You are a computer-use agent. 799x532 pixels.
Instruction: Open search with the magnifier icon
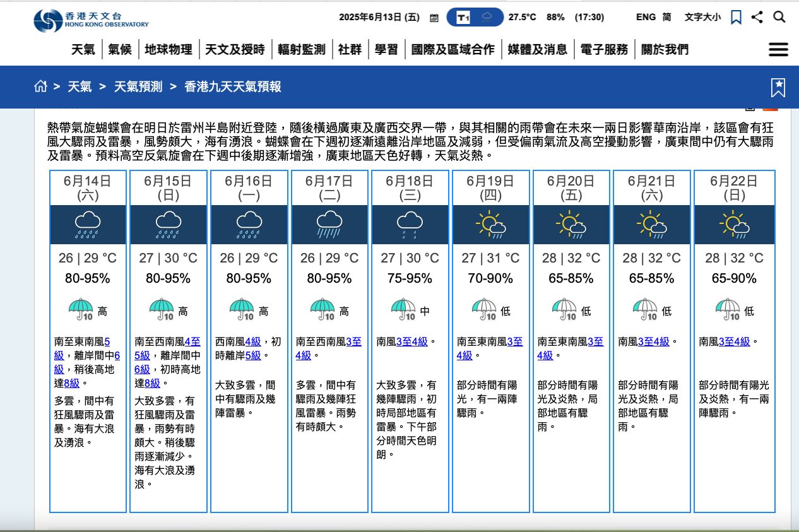779,18
